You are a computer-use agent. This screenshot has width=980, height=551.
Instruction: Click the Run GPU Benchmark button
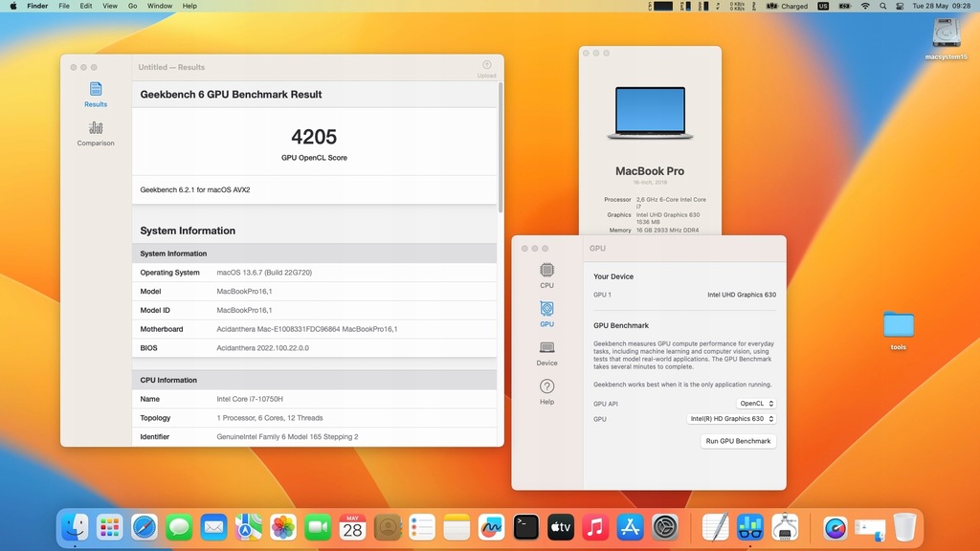click(x=738, y=441)
